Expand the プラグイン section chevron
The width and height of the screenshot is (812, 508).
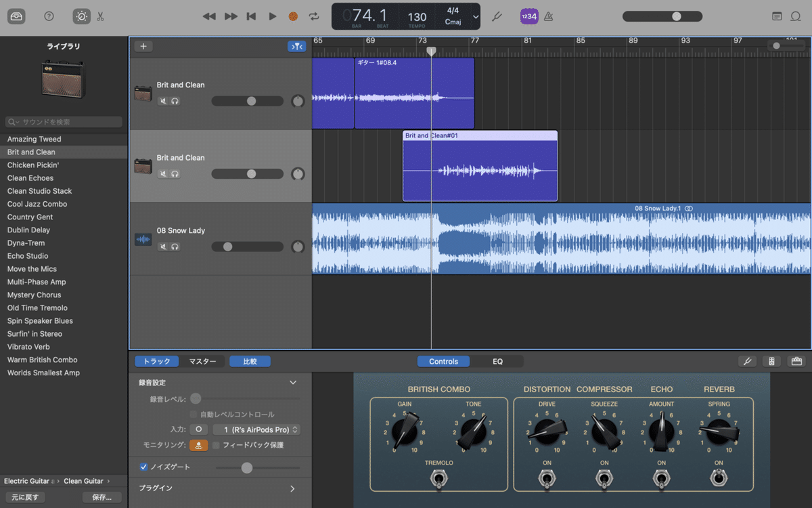tap(293, 488)
